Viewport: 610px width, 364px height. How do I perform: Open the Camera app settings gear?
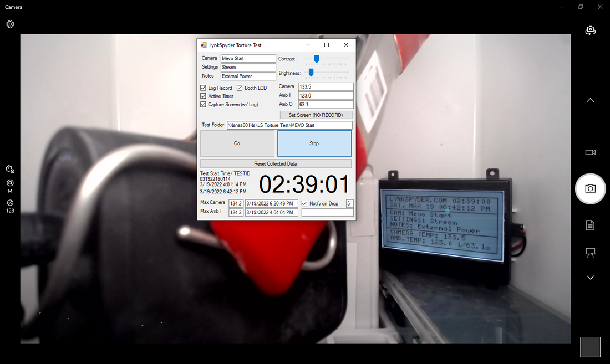pos(9,24)
